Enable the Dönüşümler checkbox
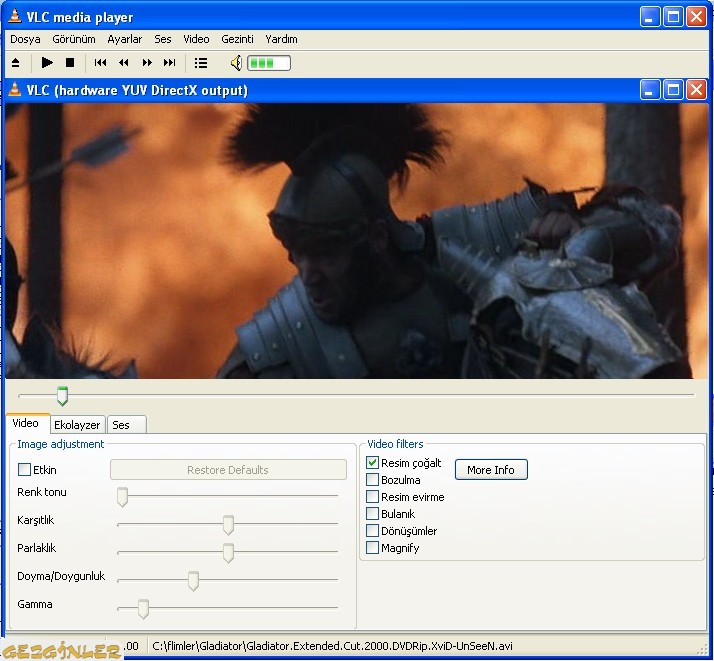The width and height of the screenshot is (714, 661). 372,530
